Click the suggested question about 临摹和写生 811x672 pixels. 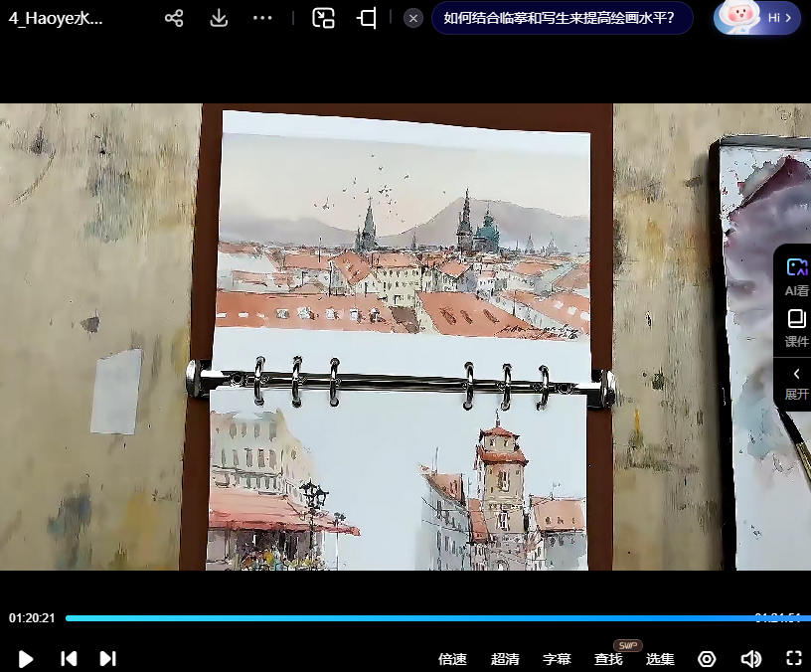pyautogui.click(x=559, y=18)
